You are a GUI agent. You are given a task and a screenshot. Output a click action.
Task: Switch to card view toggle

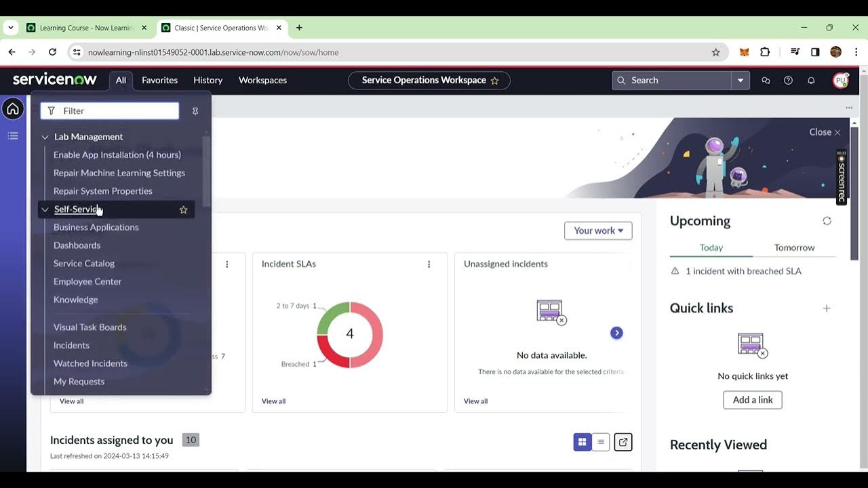[582, 442]
